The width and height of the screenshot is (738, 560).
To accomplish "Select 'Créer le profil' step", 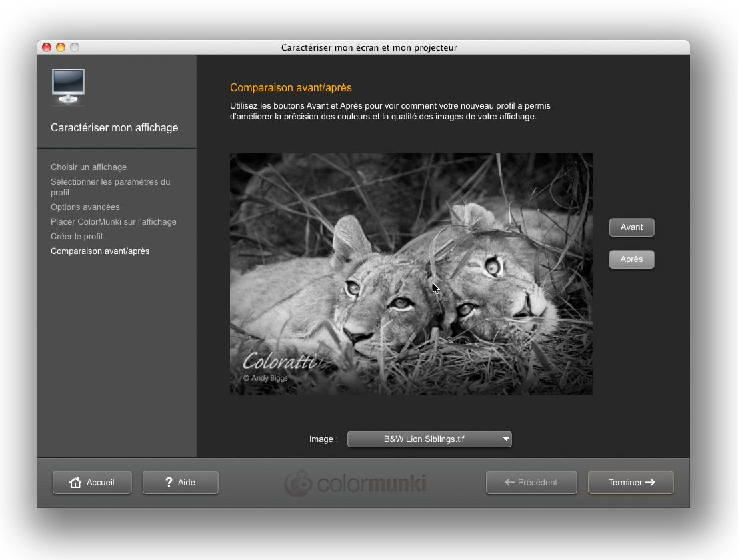I will coord(77,236).
